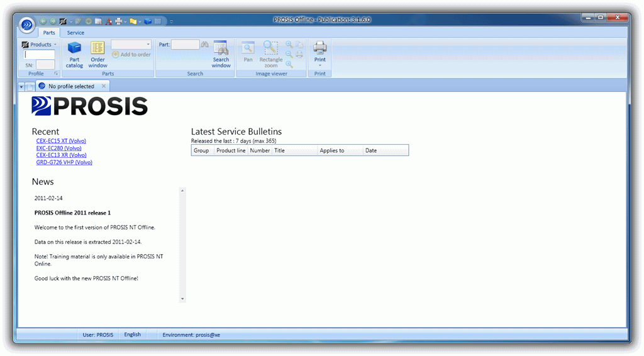Image resolution: width=644 pixels, height=356 pixels.
Task: Click the News panel scroll down arrow
Action: (182, 299)
